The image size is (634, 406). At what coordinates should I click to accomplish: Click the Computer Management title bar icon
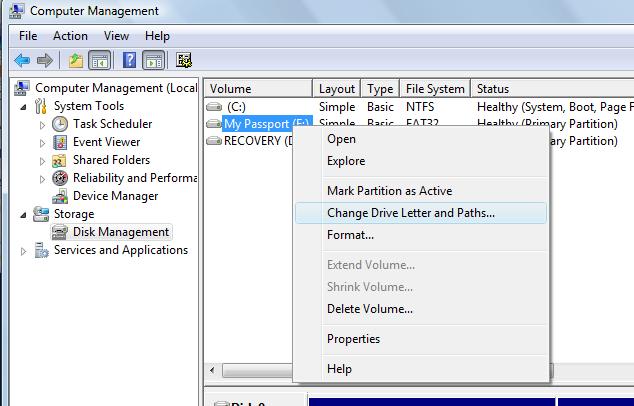[17, 11]
